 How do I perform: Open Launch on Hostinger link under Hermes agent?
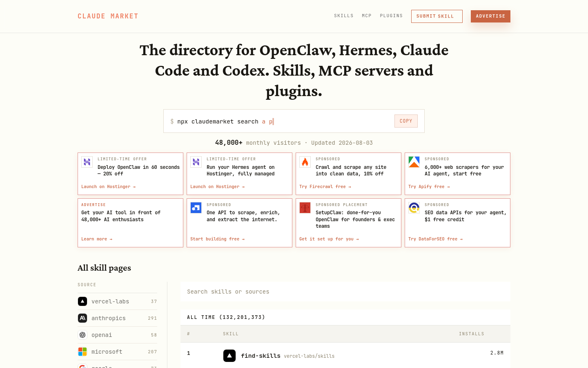[x=217, y=187]
